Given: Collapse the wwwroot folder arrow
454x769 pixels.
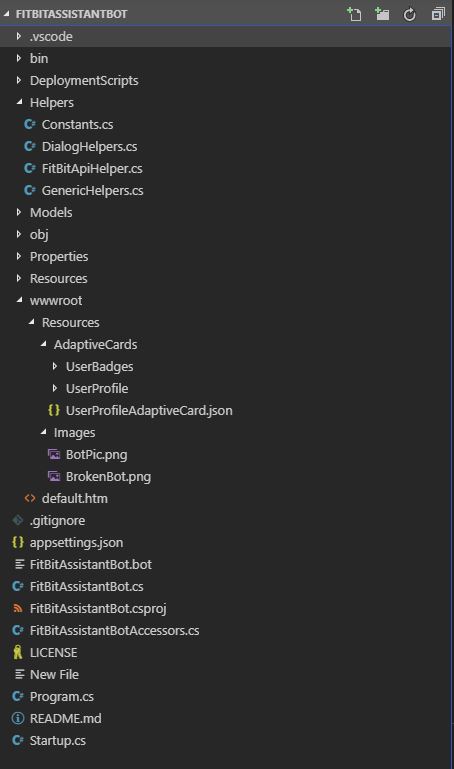Looking at the screenshot, I should [x=19, y=300].
